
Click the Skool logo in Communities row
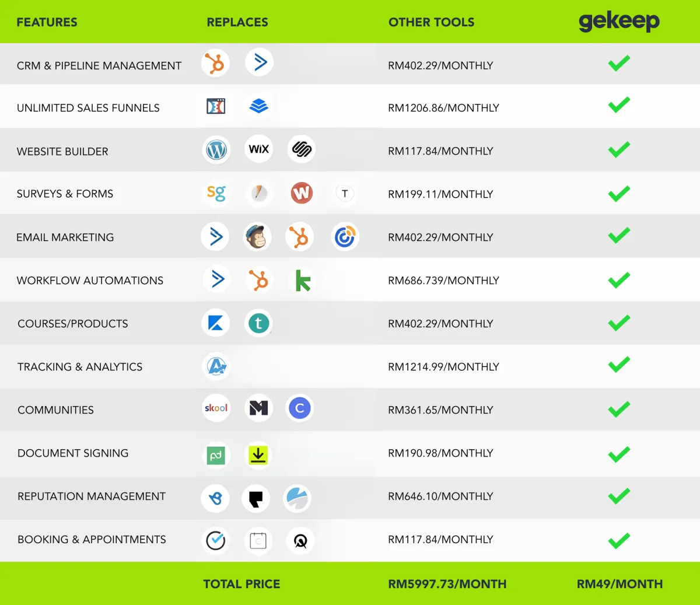(216, 408)
